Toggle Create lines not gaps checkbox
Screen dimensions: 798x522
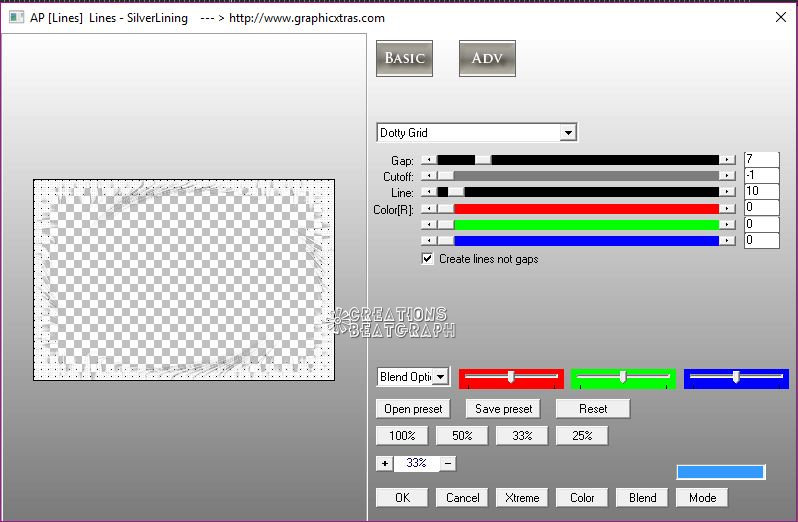428,259
